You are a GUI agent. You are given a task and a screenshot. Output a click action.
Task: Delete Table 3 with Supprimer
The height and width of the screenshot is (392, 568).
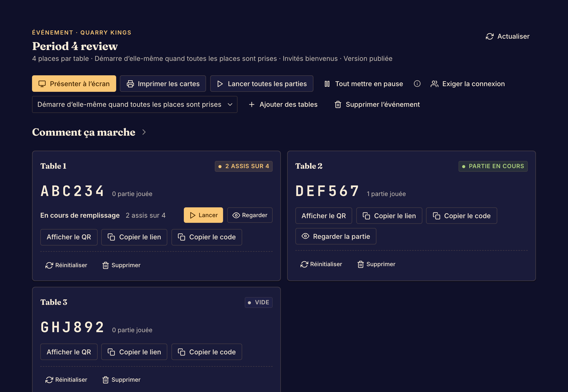coord(121,380)
